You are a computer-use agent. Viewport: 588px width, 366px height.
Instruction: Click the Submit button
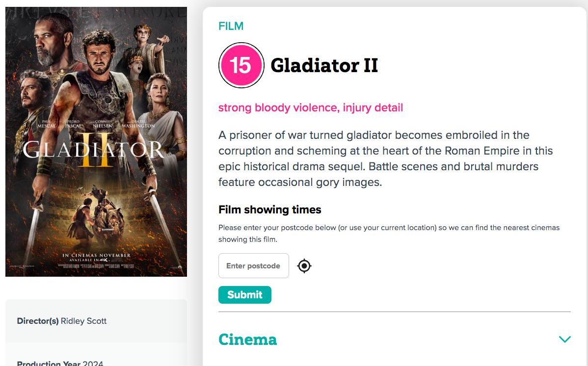(x=245, y=295)
